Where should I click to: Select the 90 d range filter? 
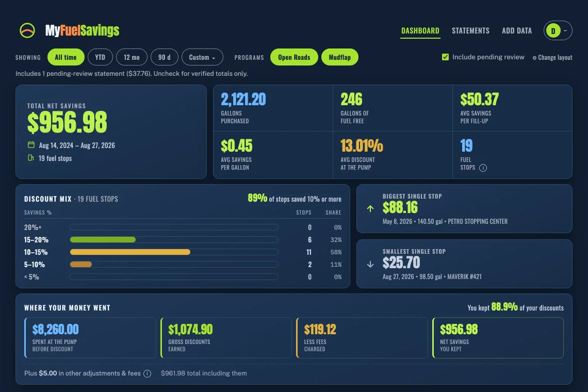click(x=164, y=57)
